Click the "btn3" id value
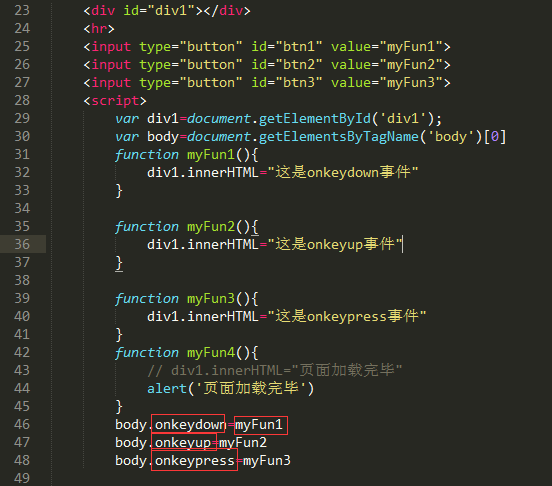The width and height of the screenshot is (552, 486). [x=299, y=82]
